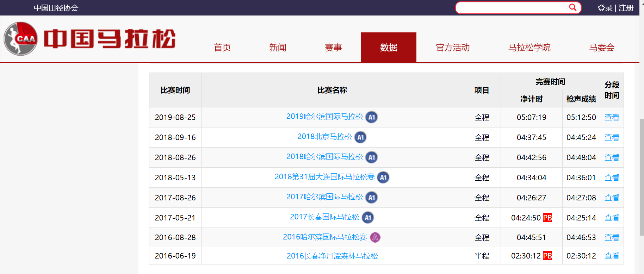Viewport: 644px width, 274px height.
Task: Open the 首页 home tab
Action: 222,48
